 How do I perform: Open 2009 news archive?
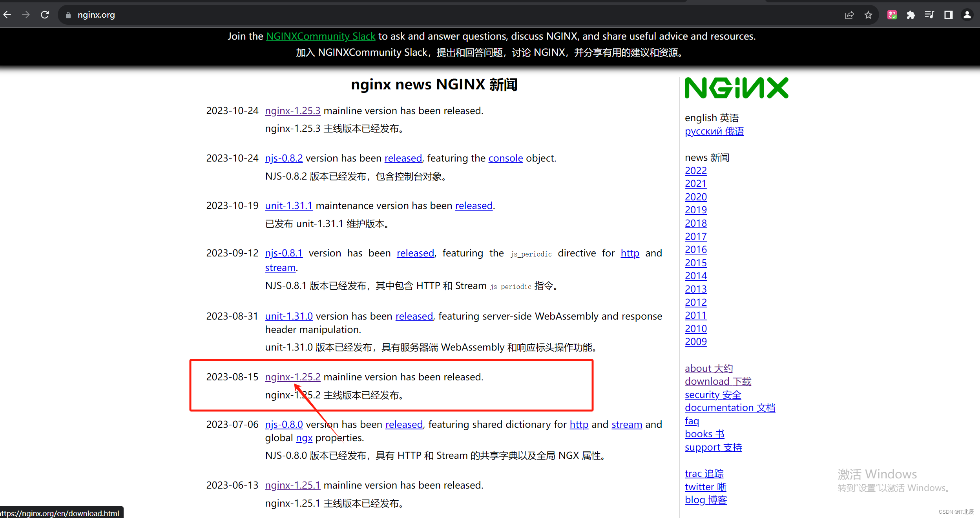pos(696,342)
